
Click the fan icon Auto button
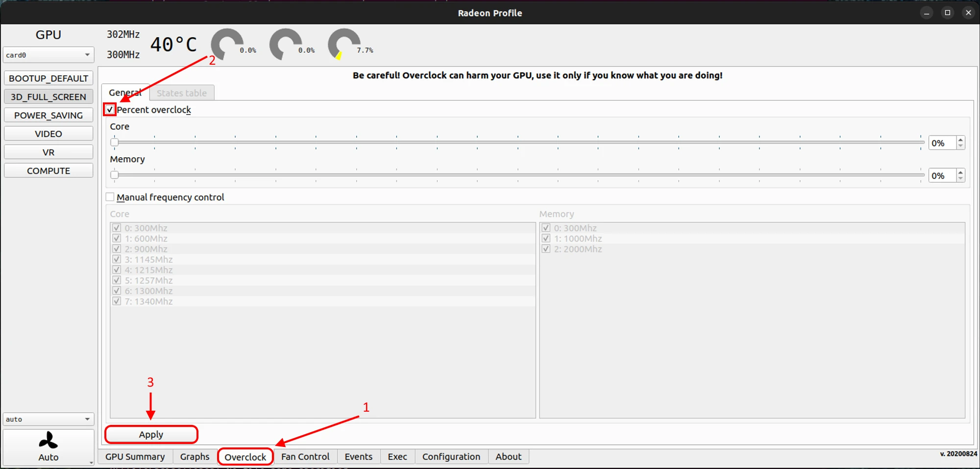(x=48, y=446)
